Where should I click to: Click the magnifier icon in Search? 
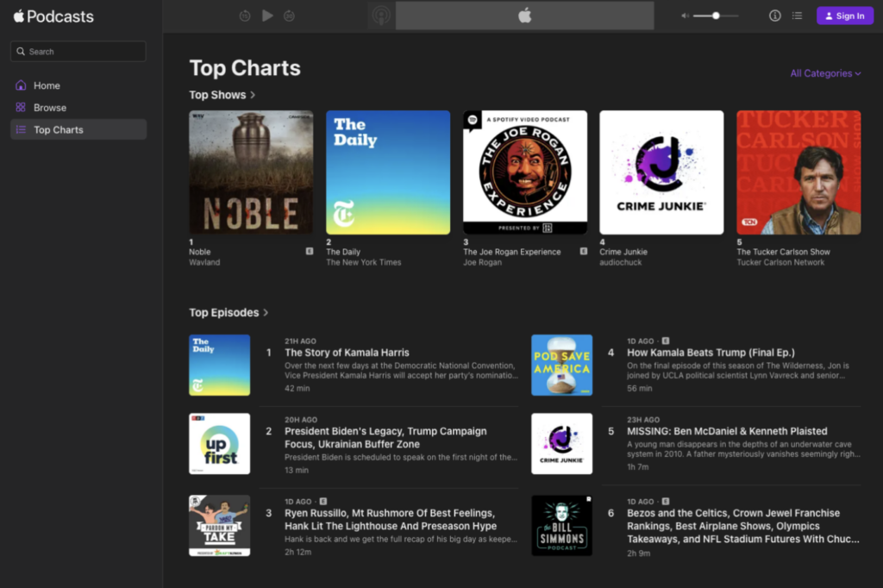(21, 51)
